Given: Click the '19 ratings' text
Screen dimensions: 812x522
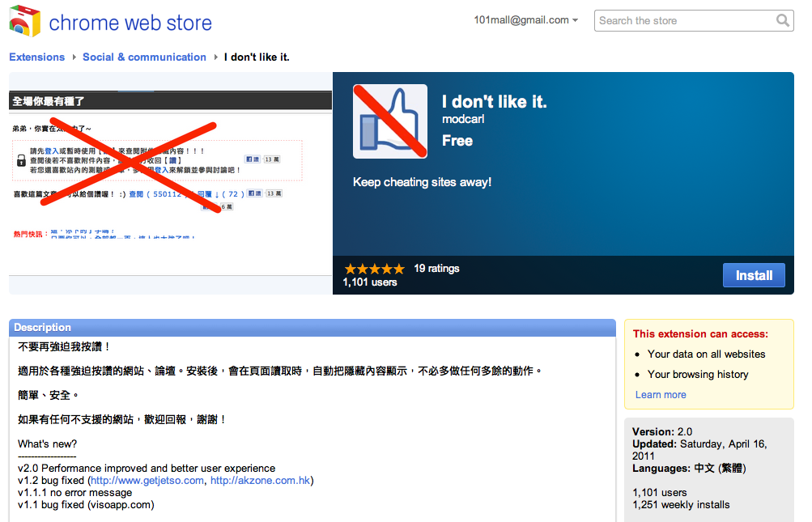Looking at the screenshot, I should pyautogui.click(x=436, y=268).
